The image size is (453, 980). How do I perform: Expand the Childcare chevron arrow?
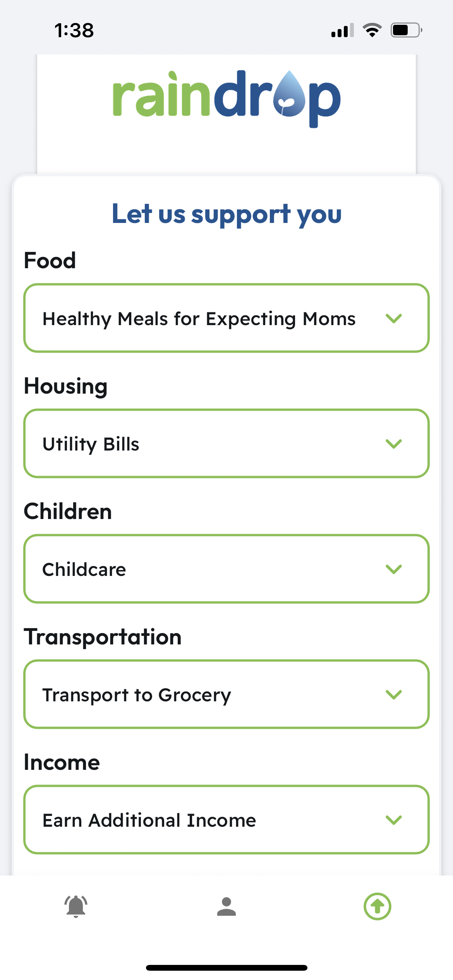point(394,569)
